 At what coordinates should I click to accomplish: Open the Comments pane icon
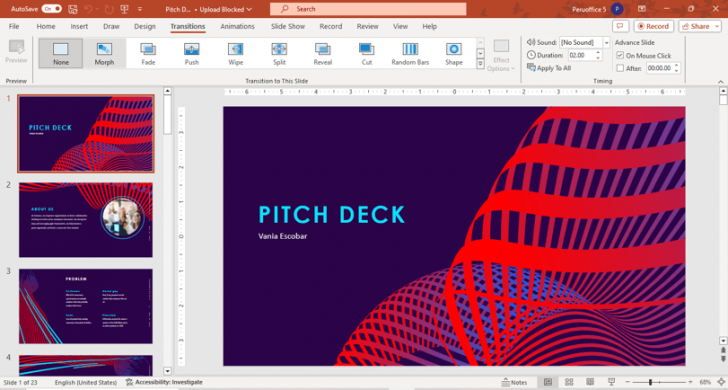[x=620, y=26]
